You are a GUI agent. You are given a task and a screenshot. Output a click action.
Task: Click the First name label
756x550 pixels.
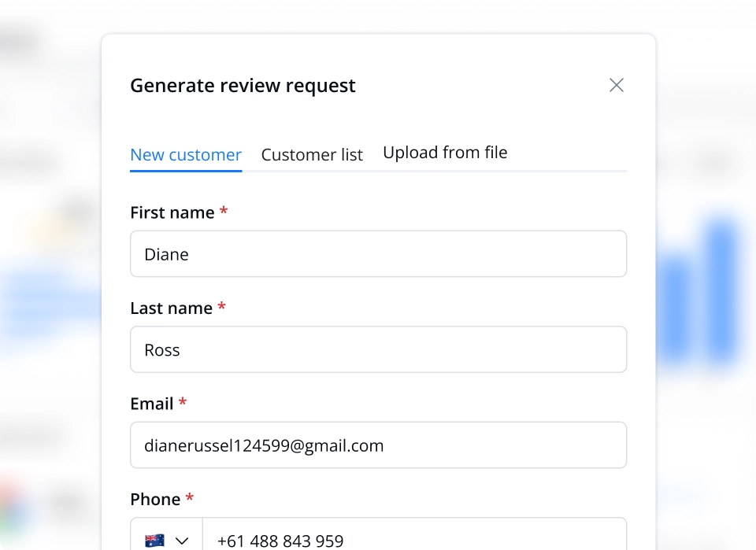pyautogui.click(x=172, y=212)
